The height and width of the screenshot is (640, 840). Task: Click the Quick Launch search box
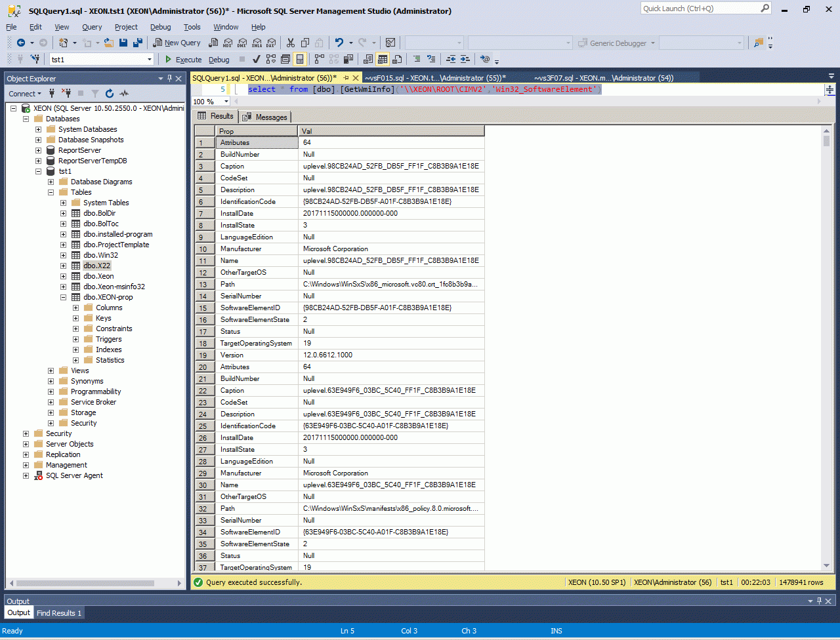tap(705, 9)
